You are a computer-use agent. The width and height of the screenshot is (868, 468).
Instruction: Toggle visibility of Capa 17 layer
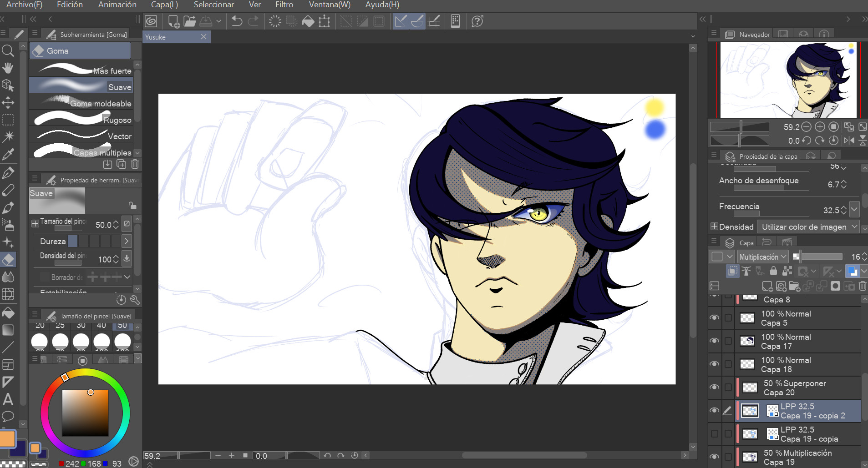click(x=715, y=341)
